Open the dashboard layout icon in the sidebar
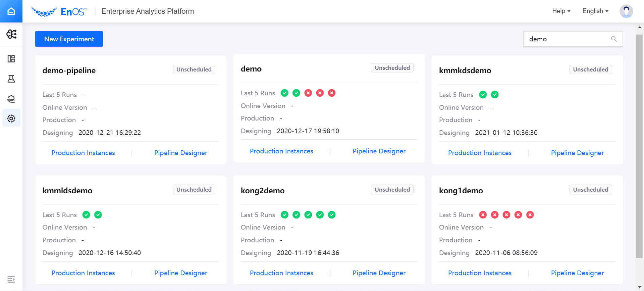Image resolution: width=644 pixels, height=291 pixels. click(x=11, y=59)
